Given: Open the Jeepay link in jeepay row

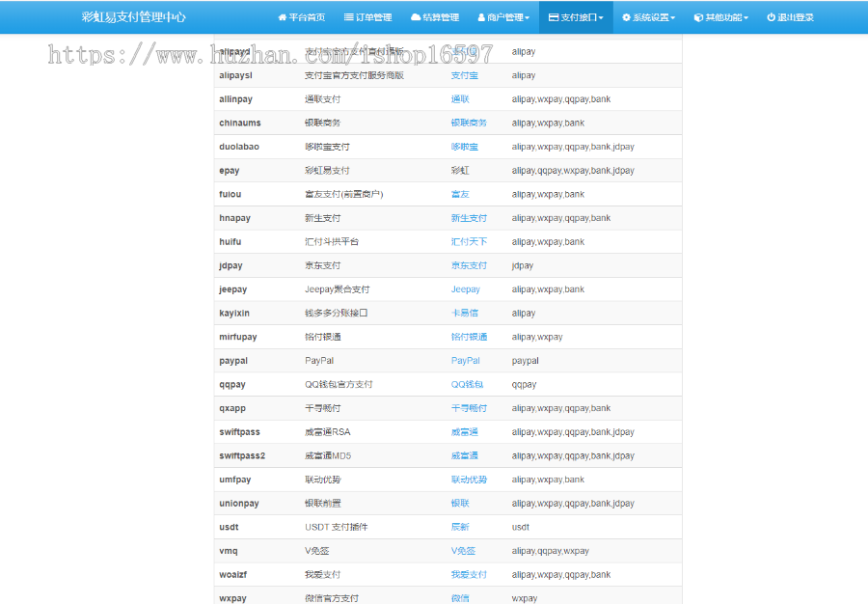Looking at the screenshot, I should pos(466,289).
